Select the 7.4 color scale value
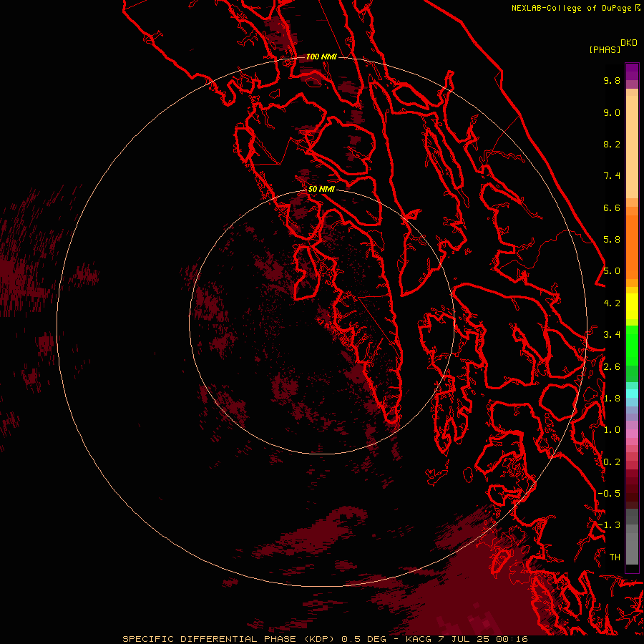 (x=612, y=176)
